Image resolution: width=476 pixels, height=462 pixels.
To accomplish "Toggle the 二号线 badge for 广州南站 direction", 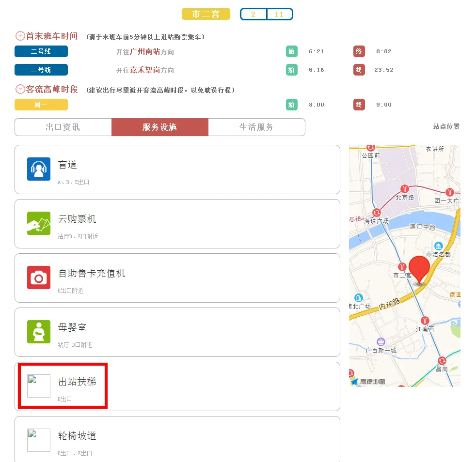I will tap(41, 51).
